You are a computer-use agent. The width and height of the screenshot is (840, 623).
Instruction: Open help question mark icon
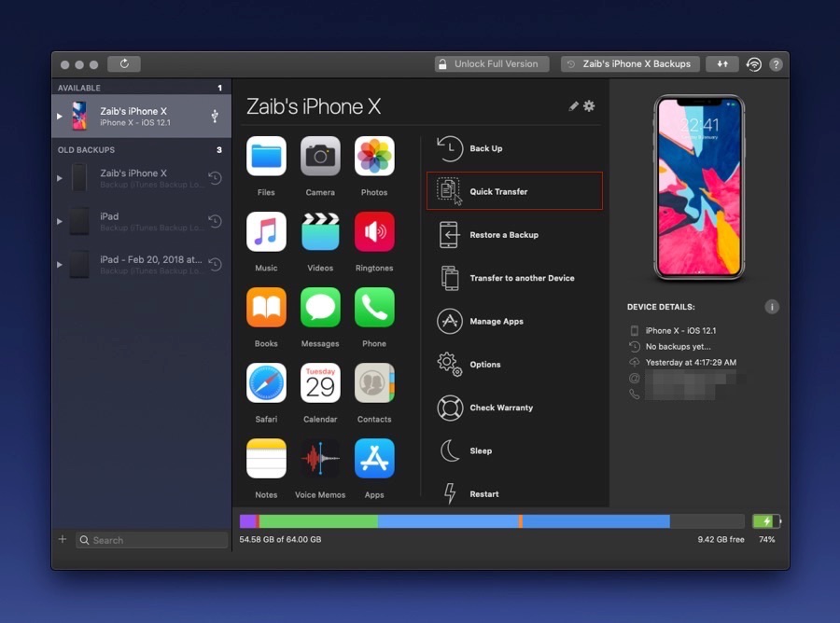coord(776,64)
